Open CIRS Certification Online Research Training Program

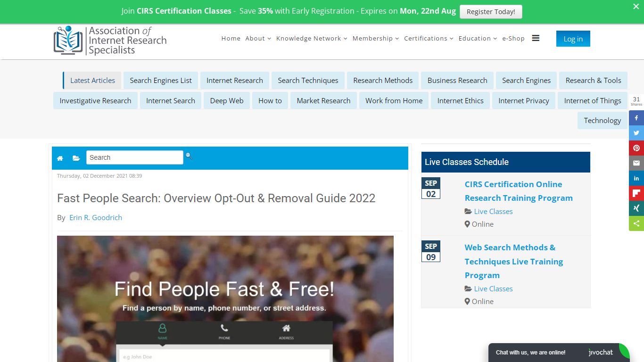pos(519,191)
